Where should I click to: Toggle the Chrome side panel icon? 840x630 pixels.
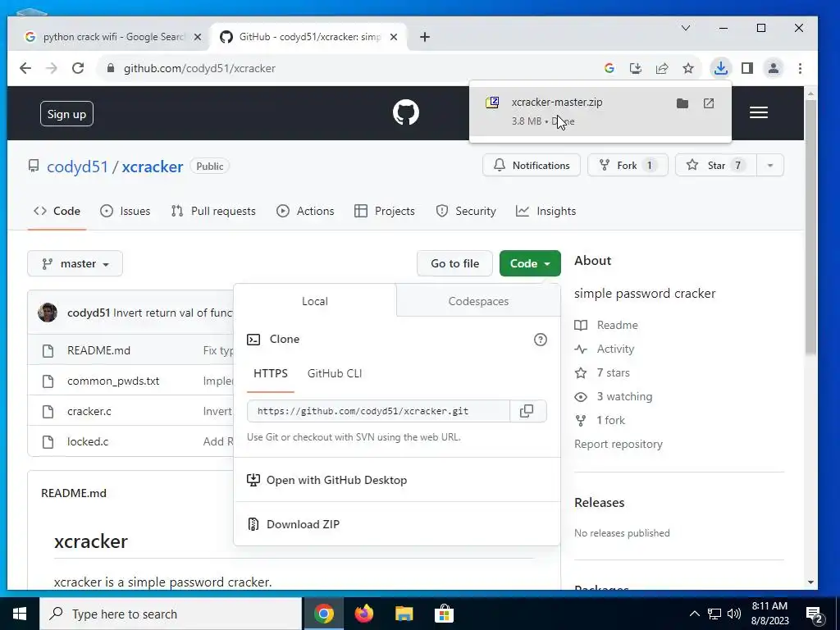pos(747,68)
